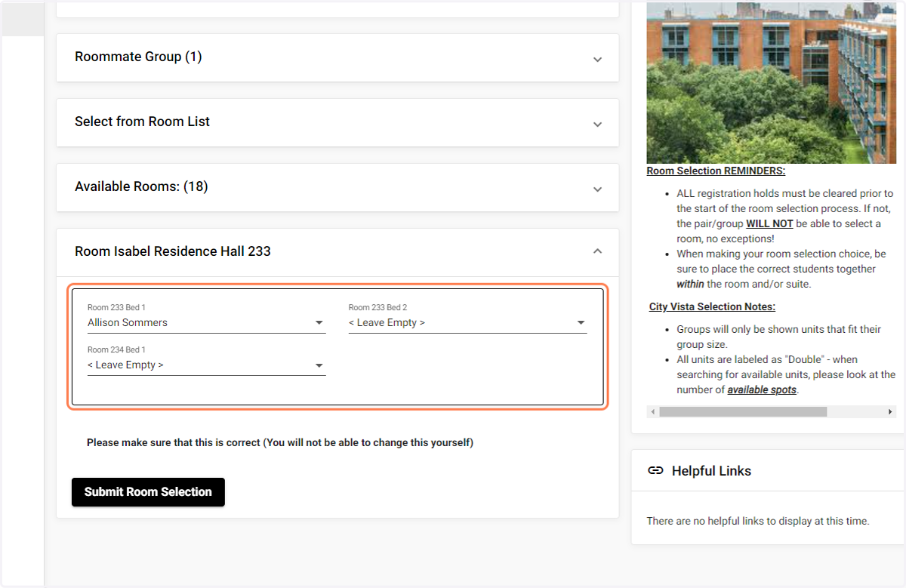Screen dimensions: 906x588
Task: Click the scrollbar right arrow under notes
Action: pyautogui.click(x=890, y=412)
